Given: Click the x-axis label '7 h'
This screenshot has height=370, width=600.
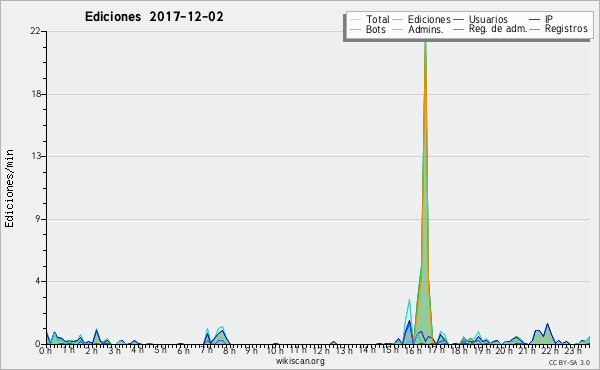Looking at the screenshot, I should (207, 350).
